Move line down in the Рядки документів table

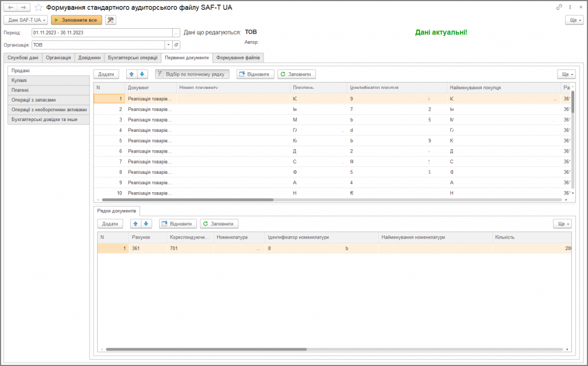(146, 224)
